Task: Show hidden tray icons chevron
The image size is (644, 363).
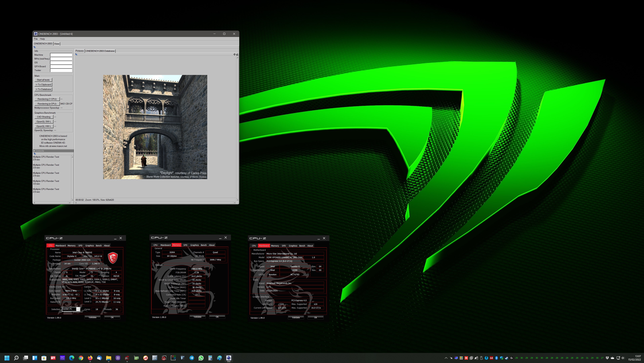Action: point(446,358)
